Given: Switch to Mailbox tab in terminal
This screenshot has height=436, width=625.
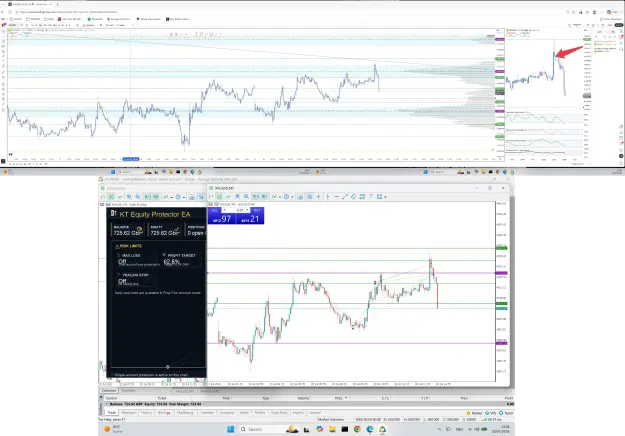Looking at the screenshot, I should pyautogui.click(x=185, y=412).
